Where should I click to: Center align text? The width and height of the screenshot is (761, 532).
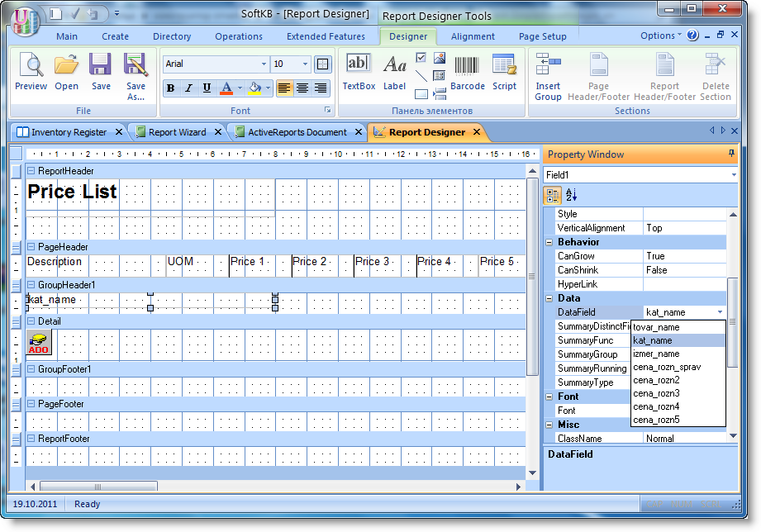302,88
